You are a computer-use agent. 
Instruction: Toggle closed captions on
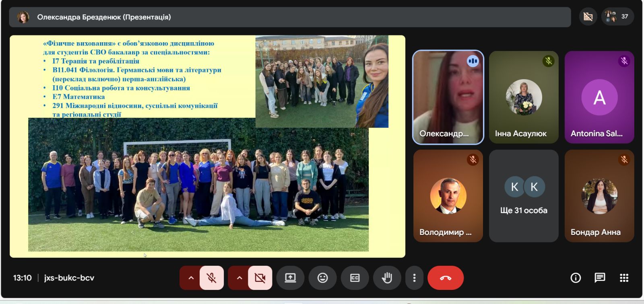click(x=355, y=278)
